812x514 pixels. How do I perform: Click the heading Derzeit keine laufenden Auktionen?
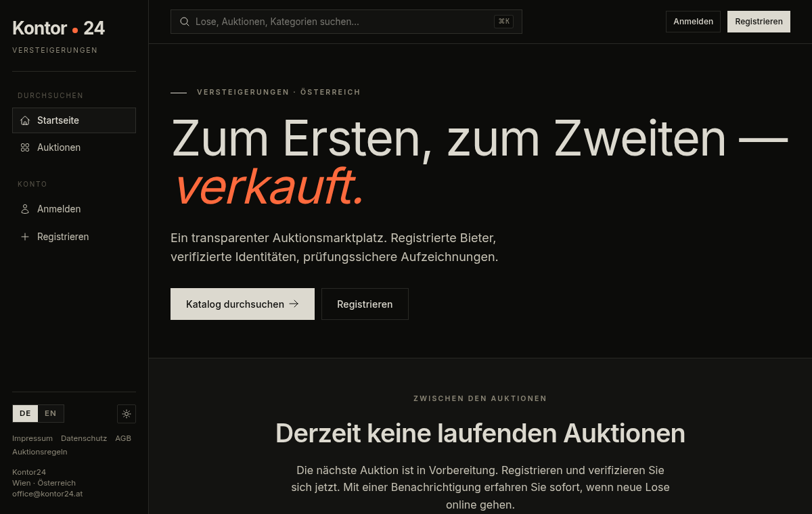tap(480, 433)
